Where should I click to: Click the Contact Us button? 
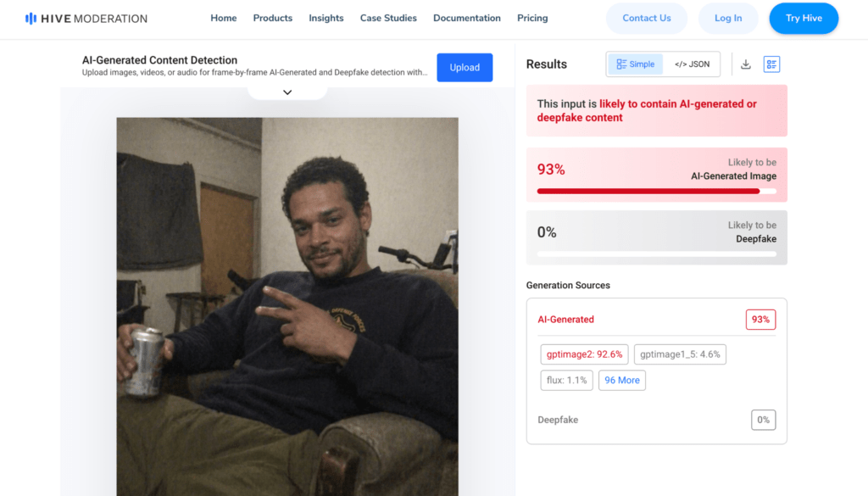point(647,18)
